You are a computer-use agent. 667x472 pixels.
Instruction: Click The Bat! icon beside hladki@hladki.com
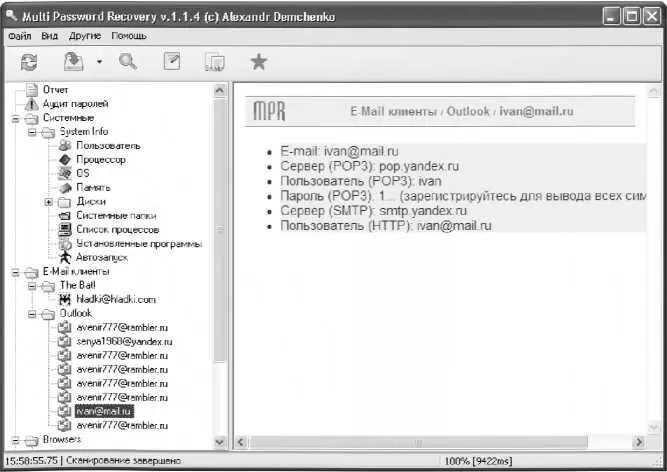point(65,300)
